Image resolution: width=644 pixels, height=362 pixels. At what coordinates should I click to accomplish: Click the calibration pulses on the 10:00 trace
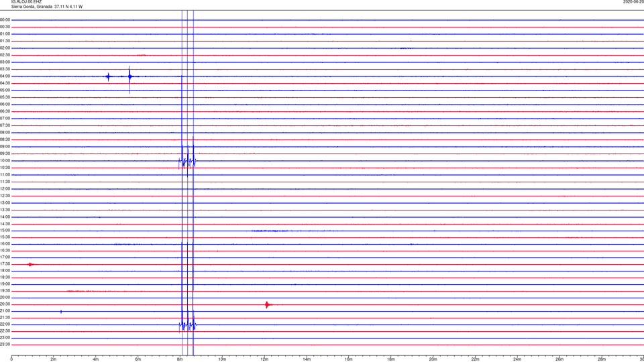point(188,161)
